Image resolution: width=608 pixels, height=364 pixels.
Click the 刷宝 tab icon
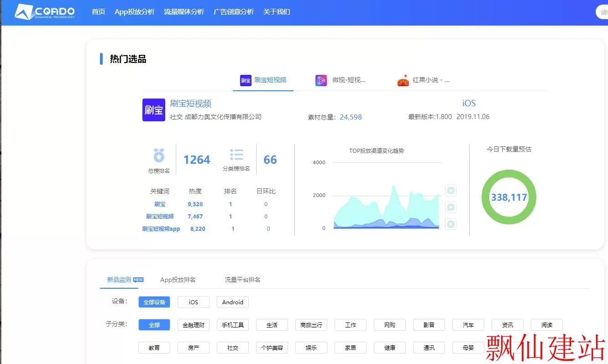point(246,80)
